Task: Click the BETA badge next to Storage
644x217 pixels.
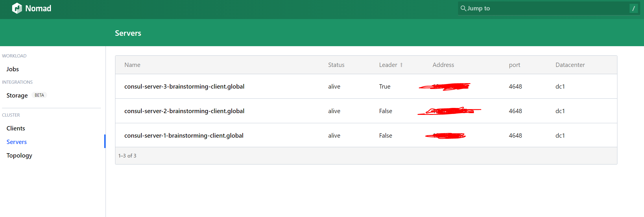Action: pos(39,95)
